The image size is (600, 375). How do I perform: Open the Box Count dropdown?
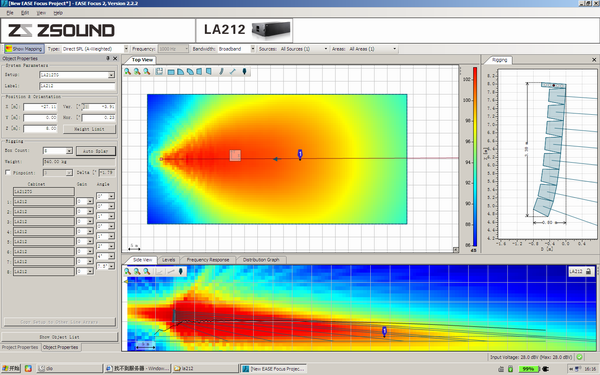(x=69, y=151)
